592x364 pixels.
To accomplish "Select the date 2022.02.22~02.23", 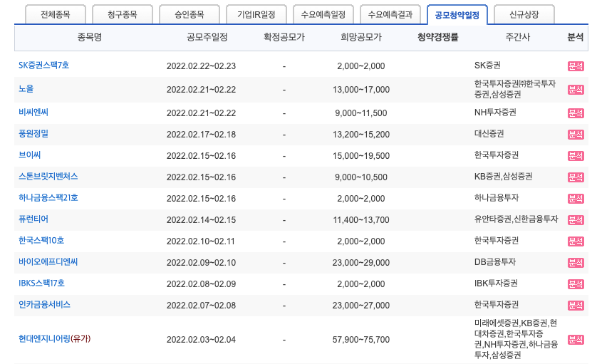I will pyautogui.click(x=201, y=66).
